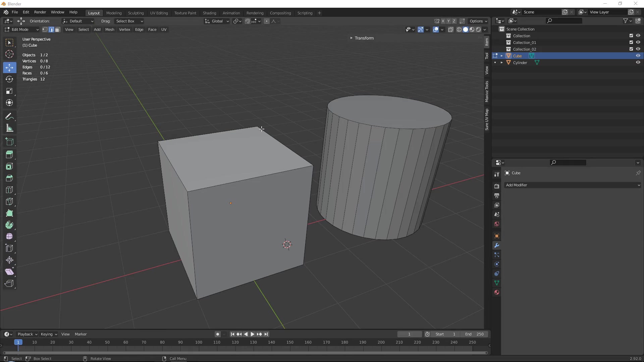644x362 pixels.
Task: Choose the Inset Faces tool
Action: 9,166
